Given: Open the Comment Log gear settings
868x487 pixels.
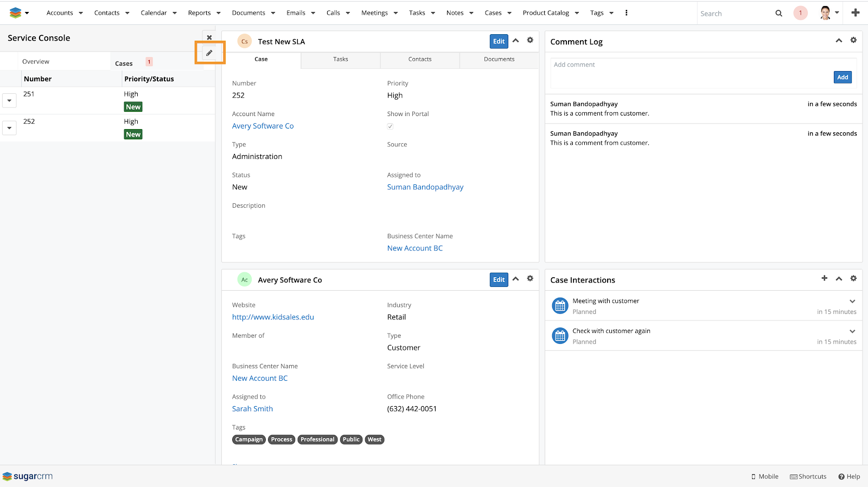Looking at the screenshot, I should (x=853, y=40).
